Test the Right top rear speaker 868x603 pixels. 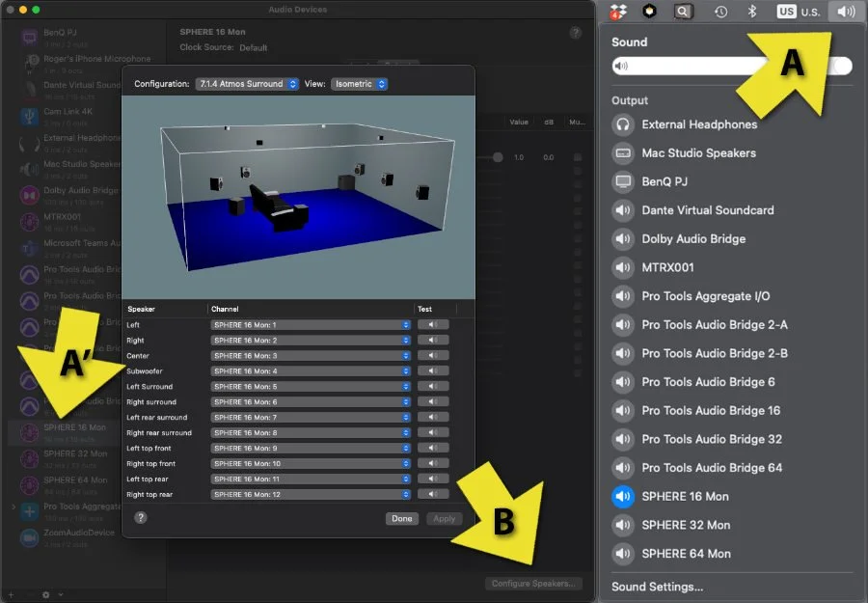tap(433, 494)
